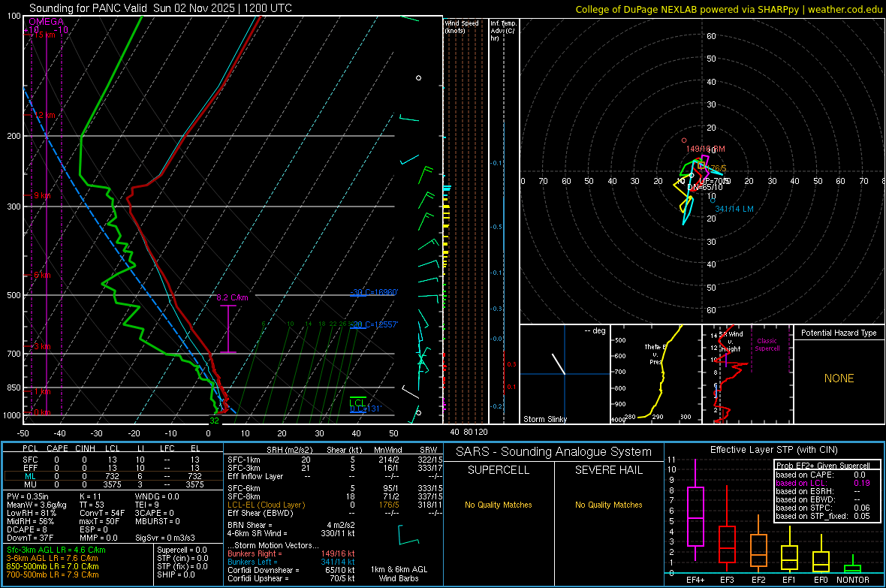The width and height of the screenshot is (886, 588).
Task: Click the 'Corfidi Downshear' vector row
Action: point(291,570)
